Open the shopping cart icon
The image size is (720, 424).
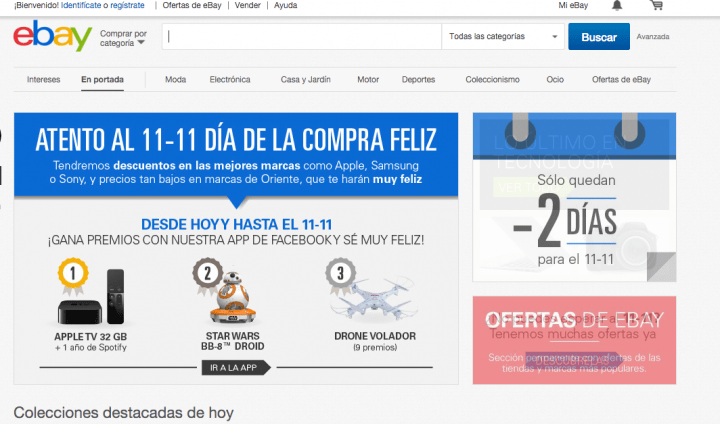(x=657, y=6)
